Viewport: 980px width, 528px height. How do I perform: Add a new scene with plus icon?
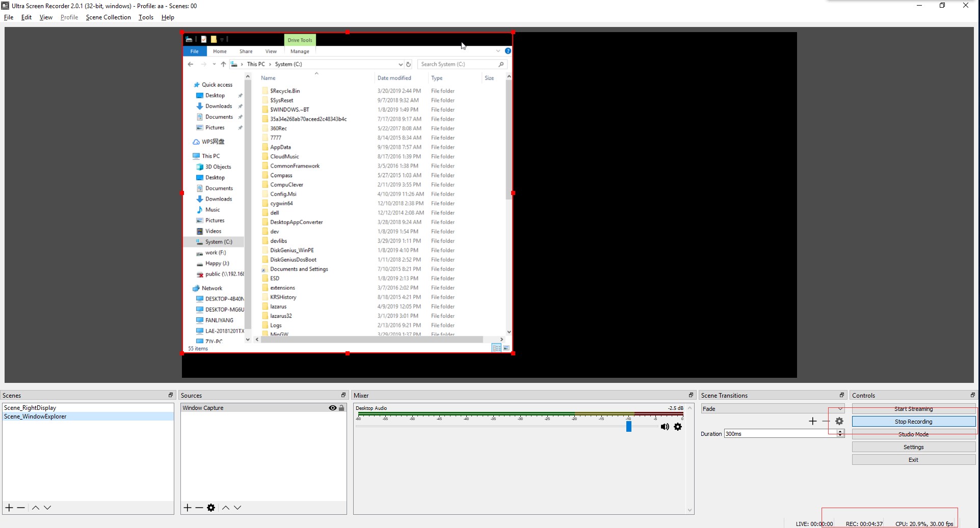pos(9,508)
